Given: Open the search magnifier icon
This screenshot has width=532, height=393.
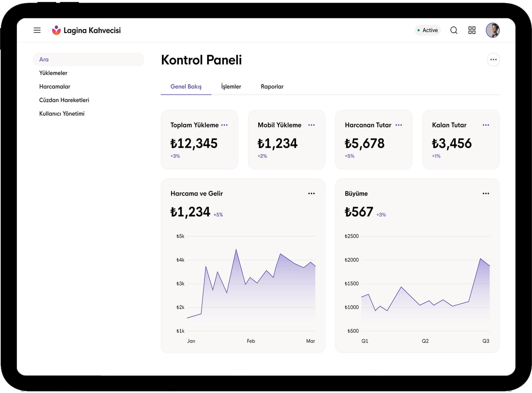Looking at the screenshot, I should pyautogui.click(x=454, y=30).
